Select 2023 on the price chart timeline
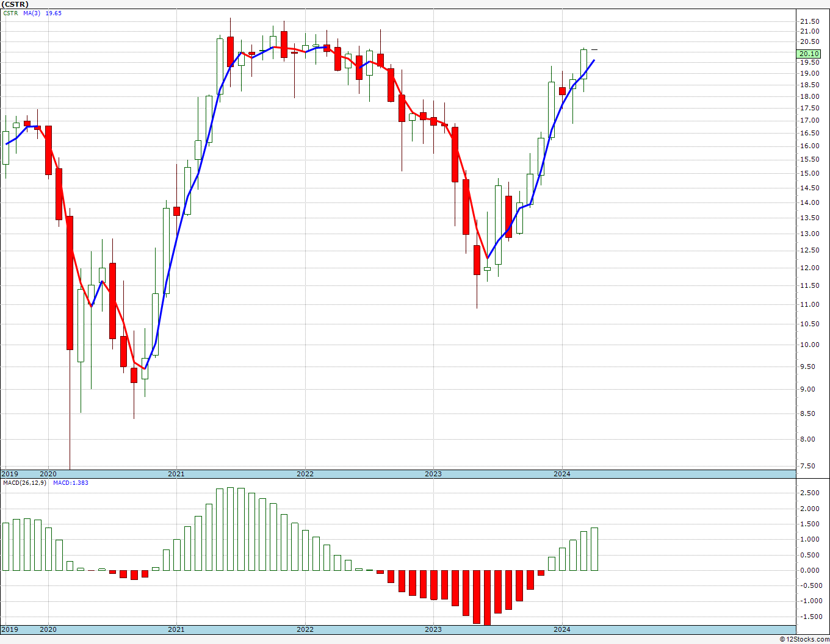830x644 pixels. click(x=433, y=474)
